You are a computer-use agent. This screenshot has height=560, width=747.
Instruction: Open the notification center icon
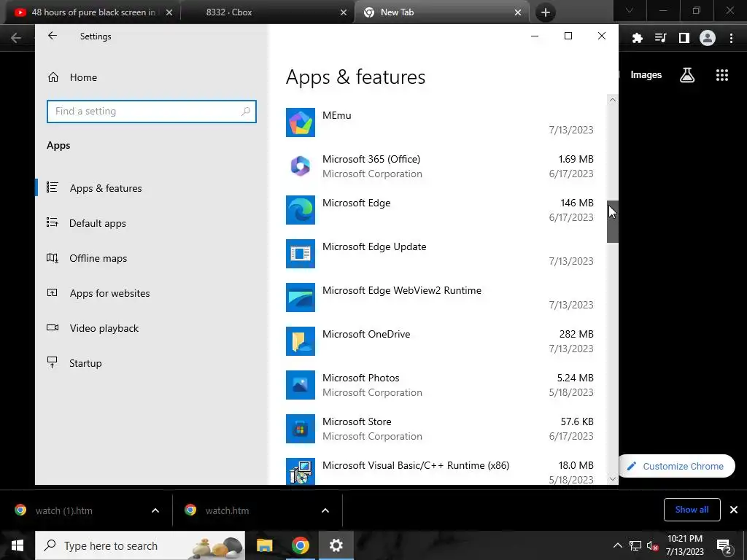pos(724,546)
